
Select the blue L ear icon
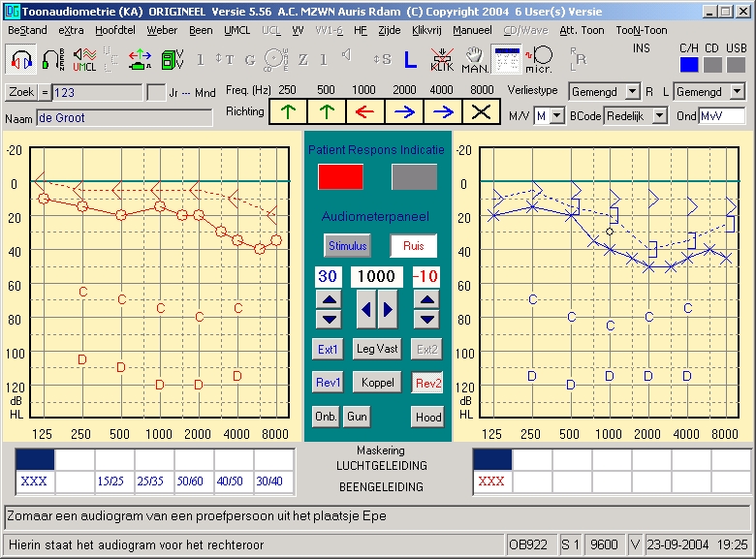coord(410,59)
